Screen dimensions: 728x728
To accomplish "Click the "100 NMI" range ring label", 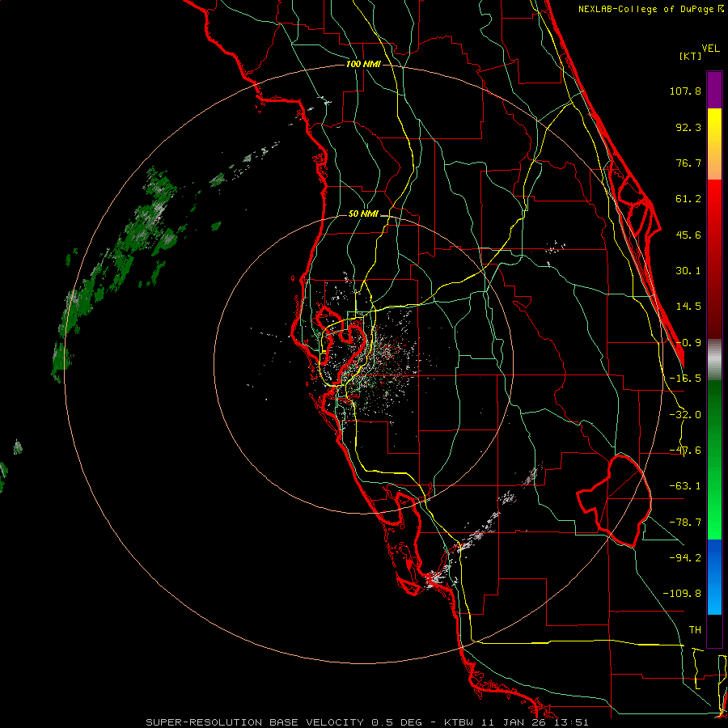I will [363, 64].
